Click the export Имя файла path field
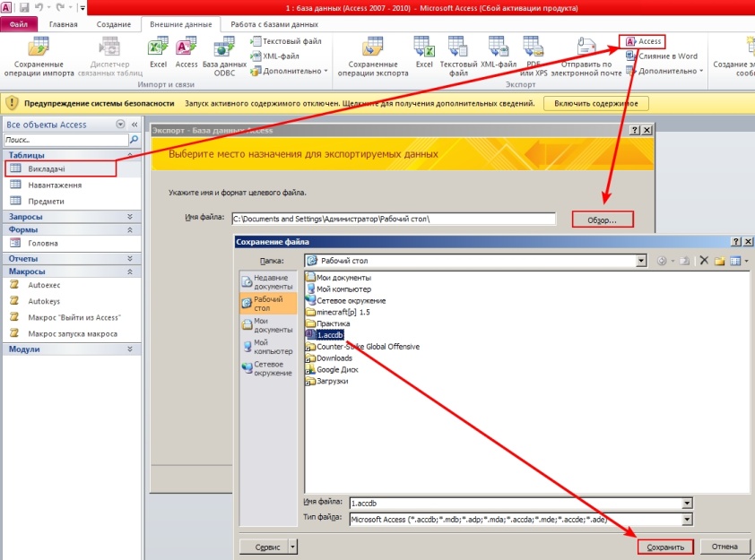Image resolution: width=755 pixels, height=560 pixels. (x=394, y=219)
